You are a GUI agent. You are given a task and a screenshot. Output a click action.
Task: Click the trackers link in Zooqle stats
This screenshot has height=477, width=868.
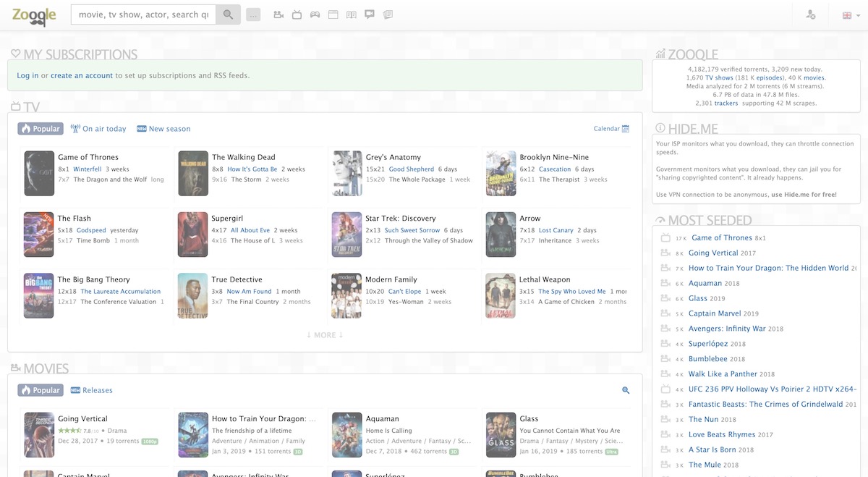pos(726,104)
